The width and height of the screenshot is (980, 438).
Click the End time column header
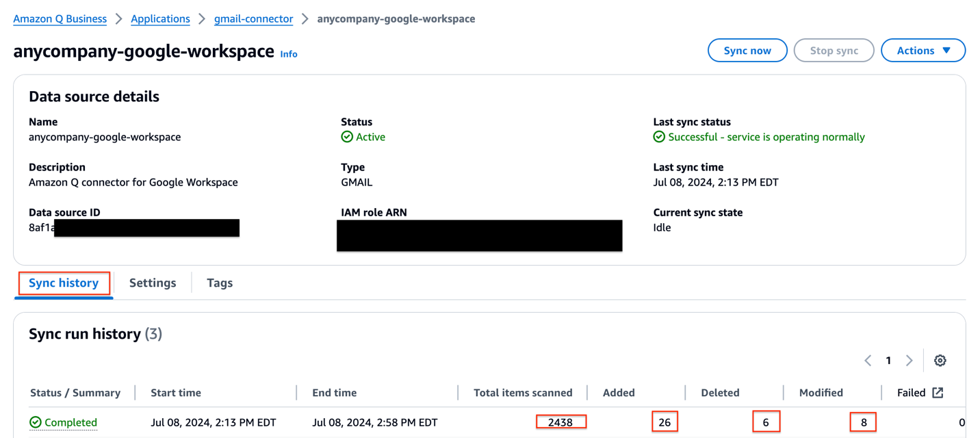(x=334, y=393)
